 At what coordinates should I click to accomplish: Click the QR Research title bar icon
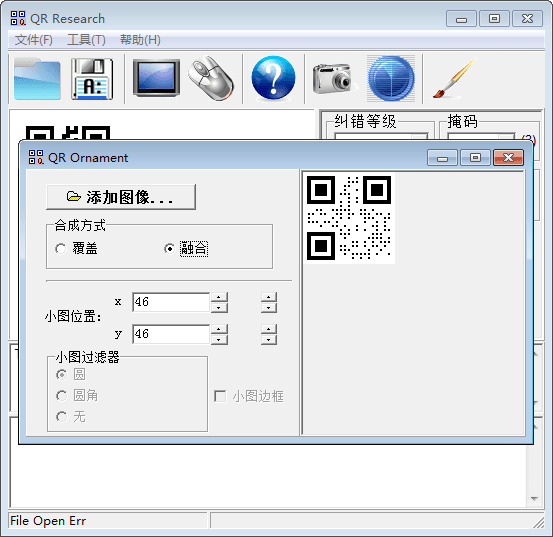click(x=18, y=18)
